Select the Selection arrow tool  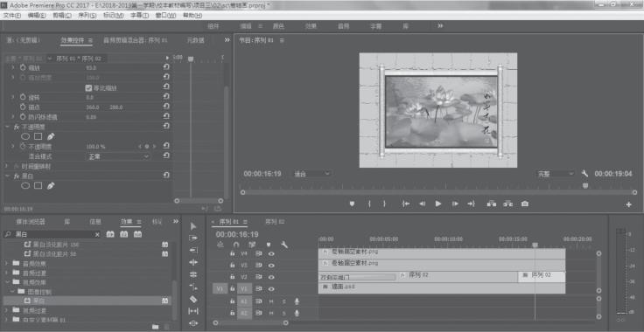193,226
